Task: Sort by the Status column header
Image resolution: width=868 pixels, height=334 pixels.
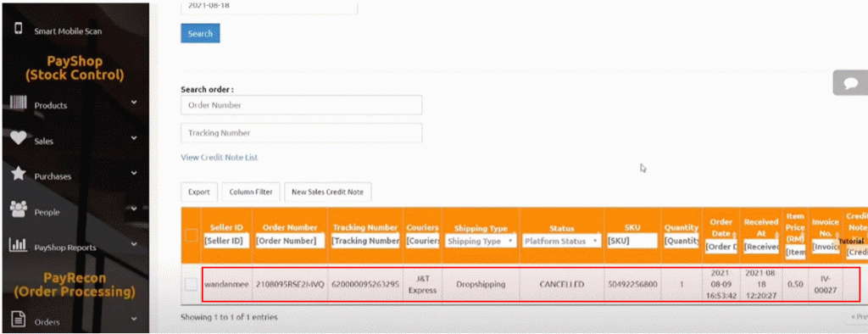Action: click(x=562, y=228)
